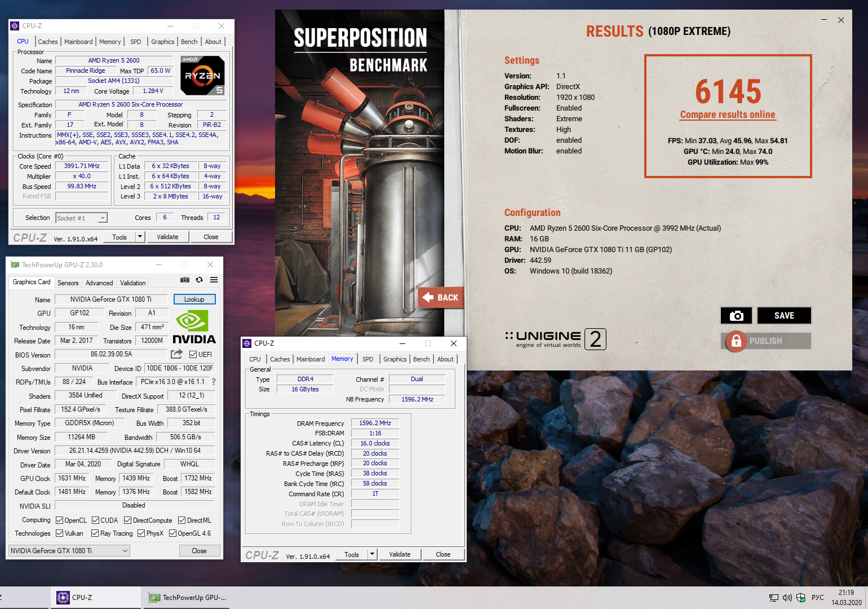Click SAVE button in Superposition
Image resolution: width=868 pixels, height=609 pixels.
pyautogui.click(x=784, y=316)
